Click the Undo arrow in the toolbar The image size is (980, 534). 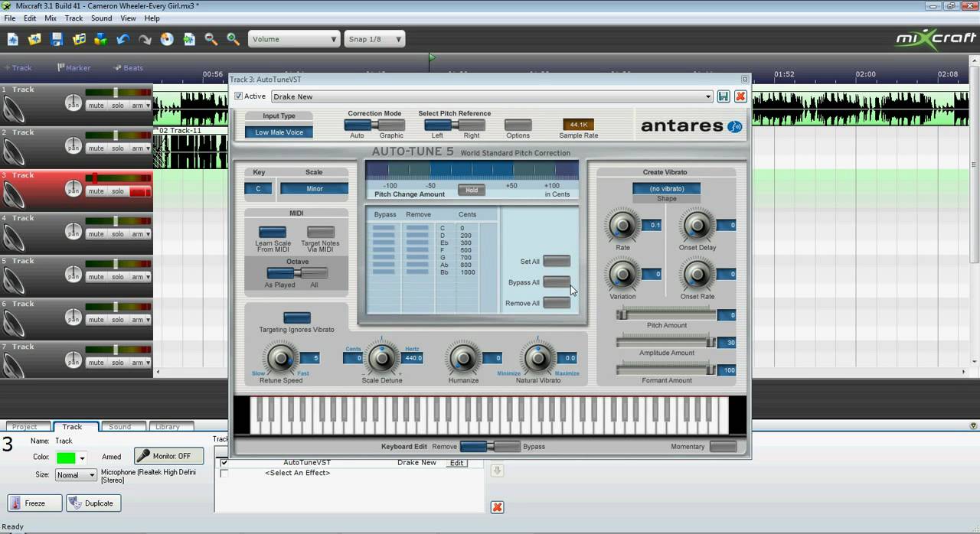click(x=123, y=39)
